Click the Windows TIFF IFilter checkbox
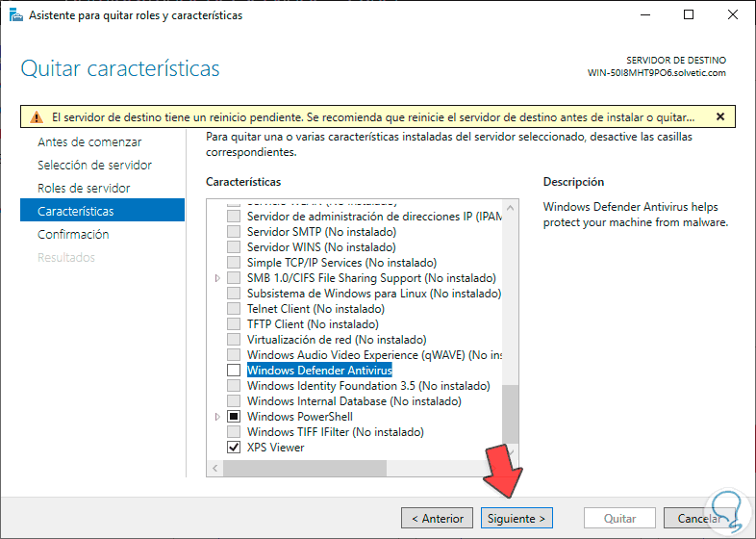This screenshot has width=756, height=539. pos(234,432)
